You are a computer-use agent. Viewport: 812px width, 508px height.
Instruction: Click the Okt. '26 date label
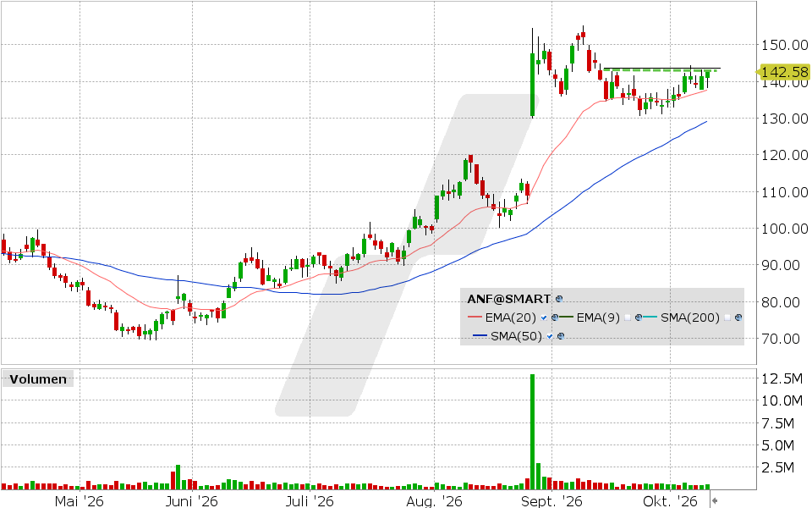(x=670, y=501)
